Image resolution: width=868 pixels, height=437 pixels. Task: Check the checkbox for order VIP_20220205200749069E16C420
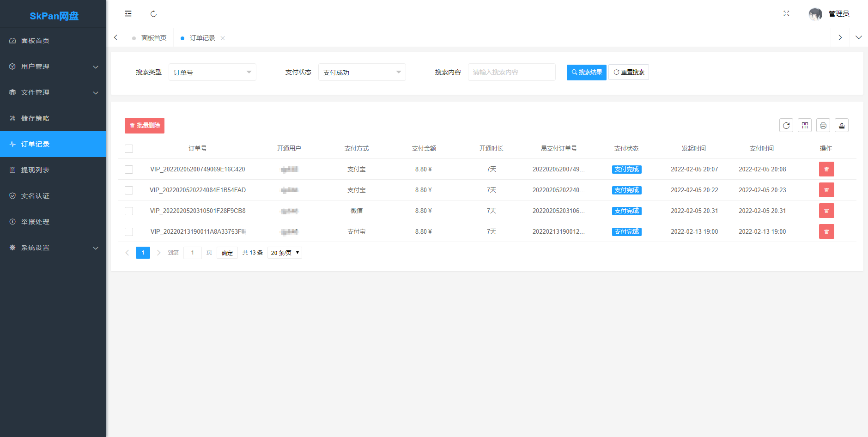[128, 169]
